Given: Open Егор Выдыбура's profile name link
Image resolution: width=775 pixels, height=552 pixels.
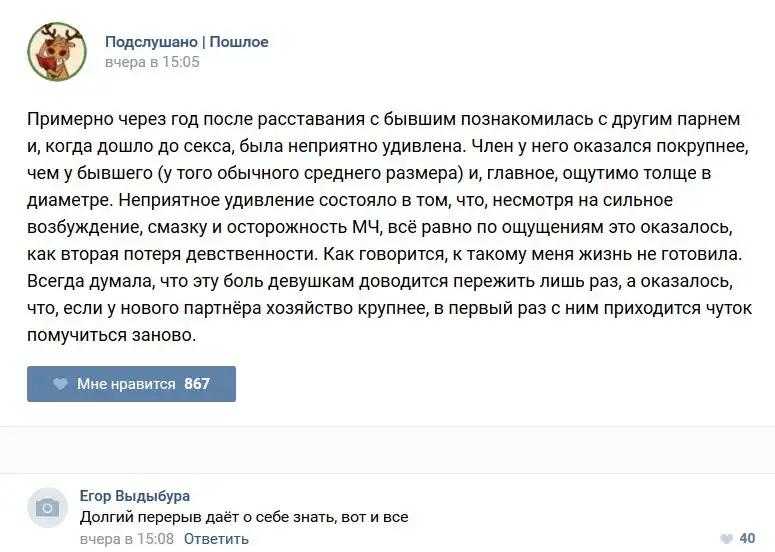Looking at the screenshot, I should (x=134, y=496).
